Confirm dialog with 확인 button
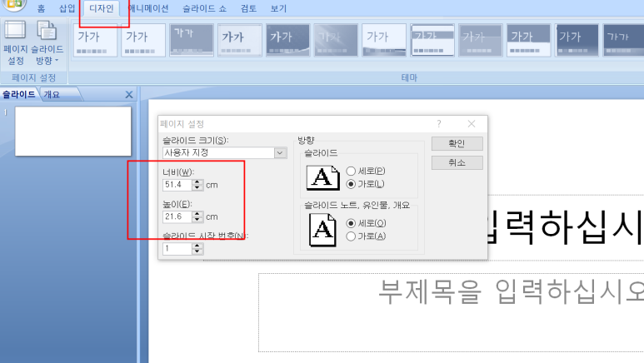The height and width of the screenshot is (363, 644). coord(457,143)
